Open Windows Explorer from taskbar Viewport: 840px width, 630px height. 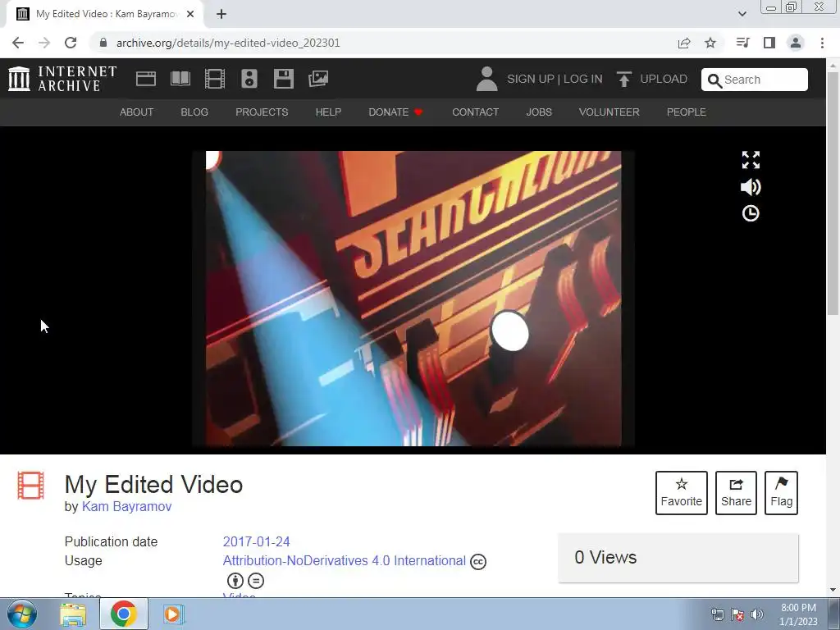73,614
